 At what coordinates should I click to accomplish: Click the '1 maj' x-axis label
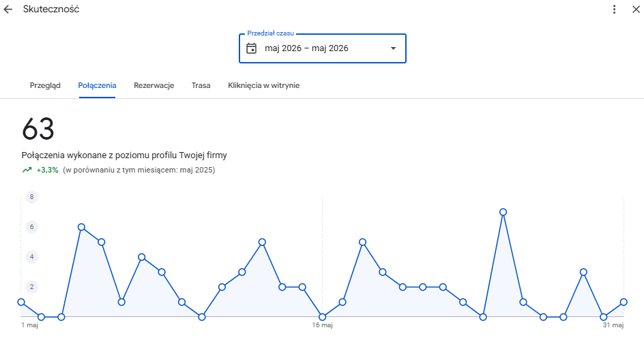(29, 325)
